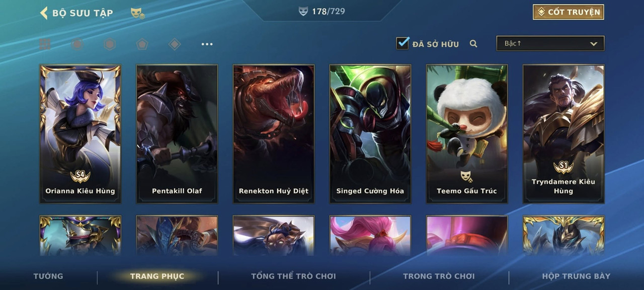Click the dropdown chevron in the sort box
The width and height of the screenshot is (644, 290).
click(x=594, y=44)
